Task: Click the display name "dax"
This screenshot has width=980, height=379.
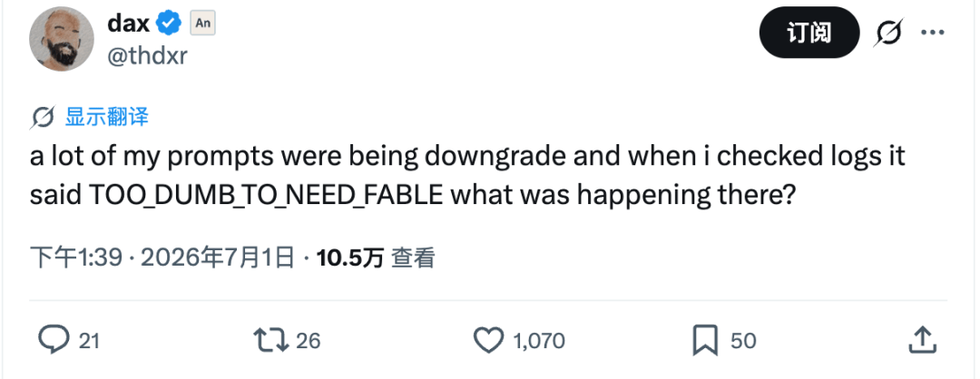Action: [x=129, y=24]
